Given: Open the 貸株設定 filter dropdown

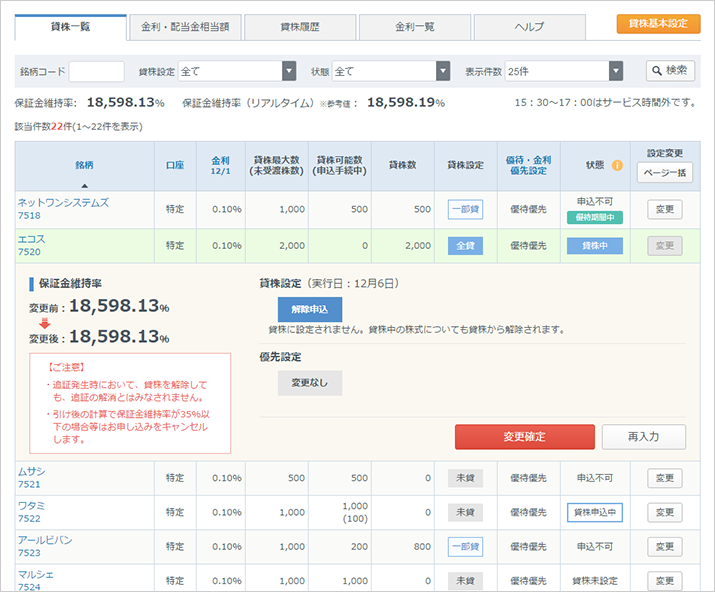Looking at the screenshot, I should (237, 71).
